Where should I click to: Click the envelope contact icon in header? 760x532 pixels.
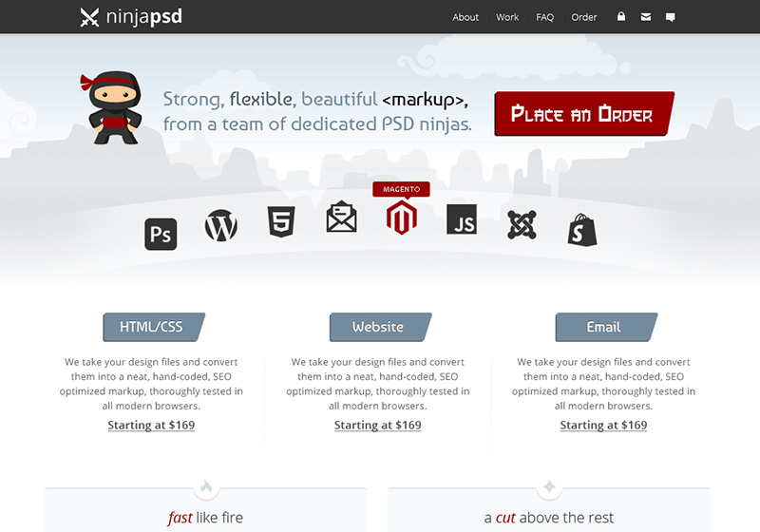point(646,17)
